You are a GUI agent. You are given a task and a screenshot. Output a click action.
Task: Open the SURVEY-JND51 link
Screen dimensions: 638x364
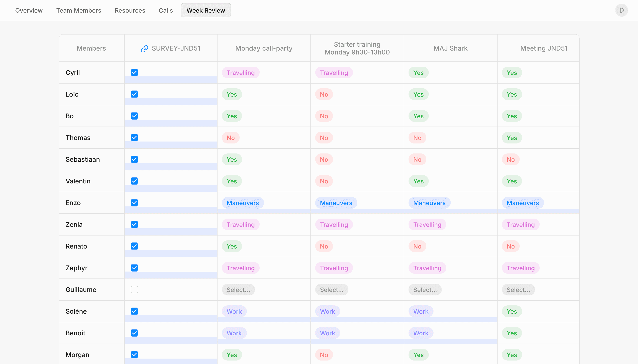tap(176, 48)
